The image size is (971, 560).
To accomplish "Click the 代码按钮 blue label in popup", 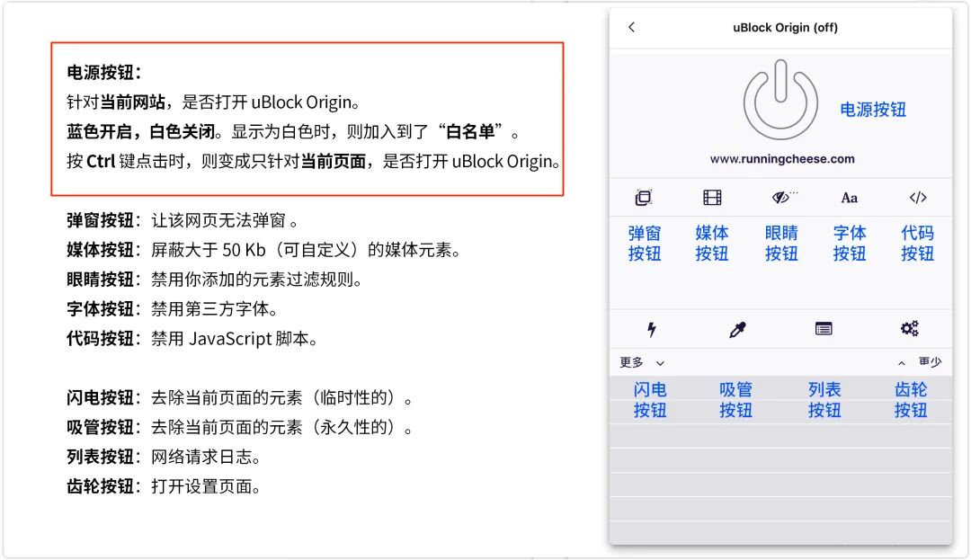I will tap(917, 244).
